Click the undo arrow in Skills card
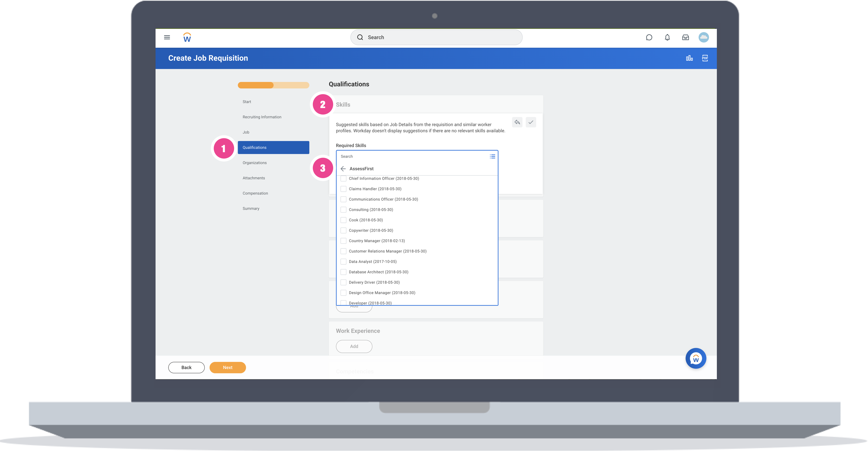Viewport: 868px width, 451px height. pyautogui.click(x=517, y=122)
